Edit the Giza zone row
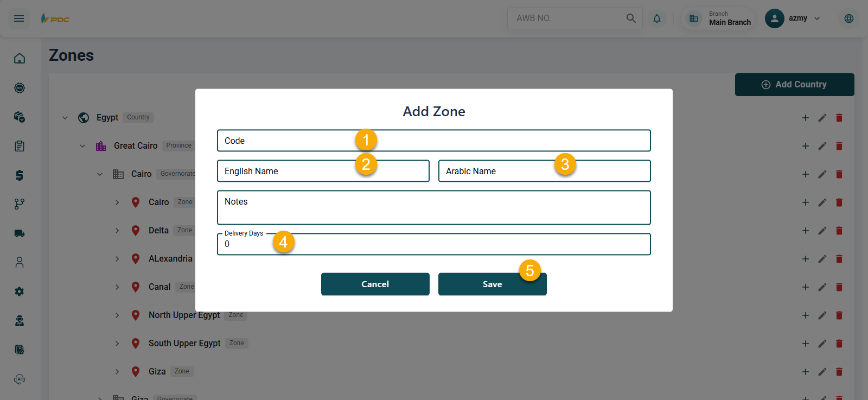The height and width of the screenshot is (400, 868). 822,372
